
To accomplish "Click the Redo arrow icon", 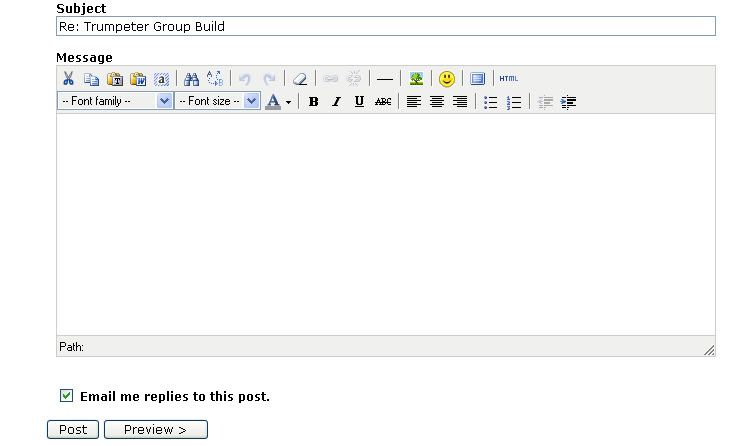I will [269, 79].
